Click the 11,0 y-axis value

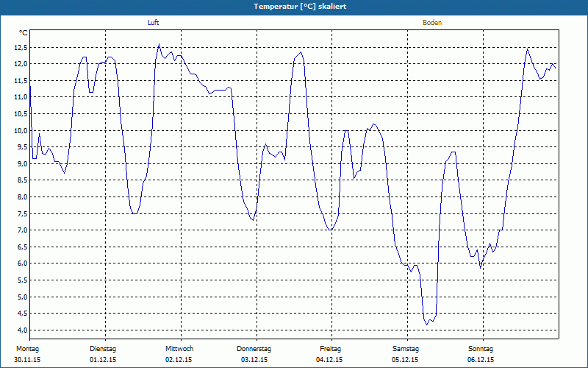(x=21, y=97)
